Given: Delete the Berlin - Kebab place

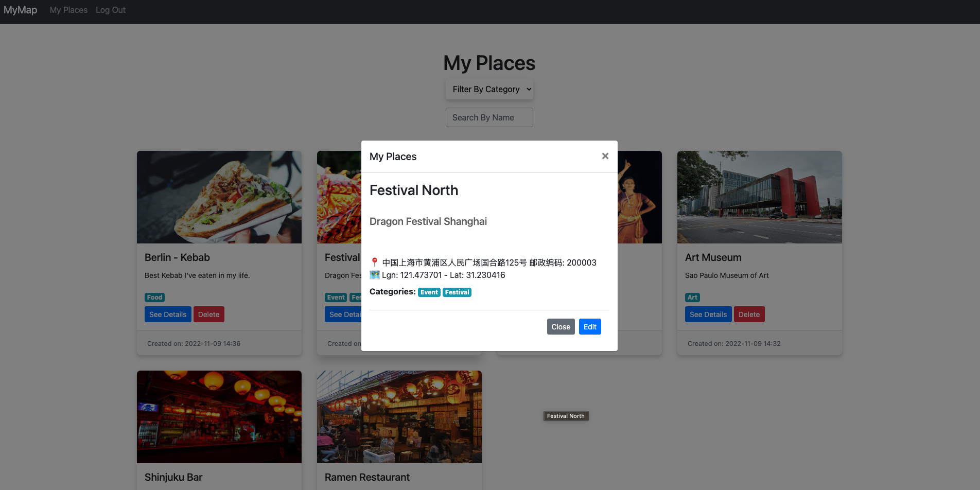Looking at the screenshot, I should (x=208, y=314).
